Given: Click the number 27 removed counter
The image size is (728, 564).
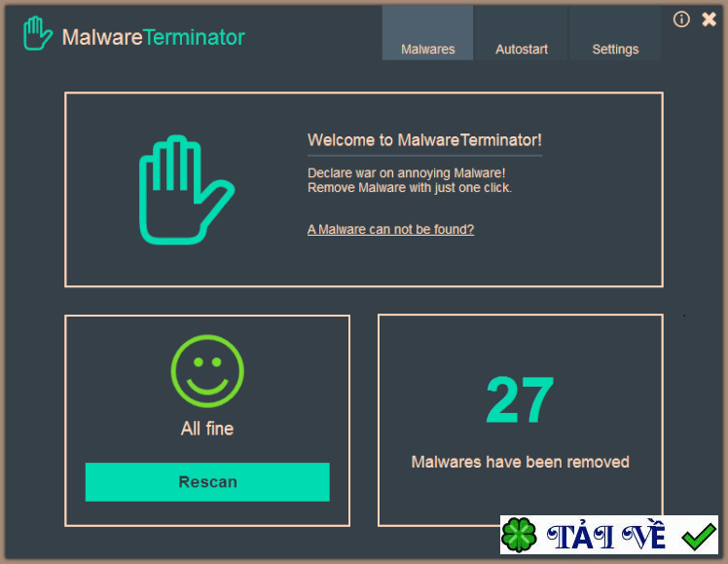Looking at the screenshot, I should (x=520, y=400).
